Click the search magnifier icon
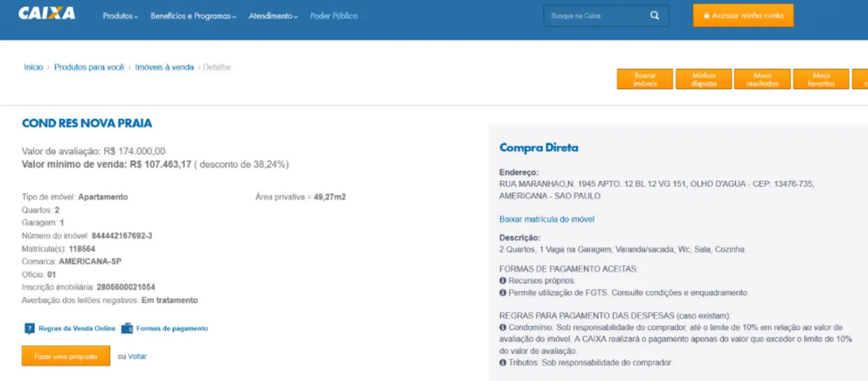The image size is (868, 381). click(x=654, y=16)
